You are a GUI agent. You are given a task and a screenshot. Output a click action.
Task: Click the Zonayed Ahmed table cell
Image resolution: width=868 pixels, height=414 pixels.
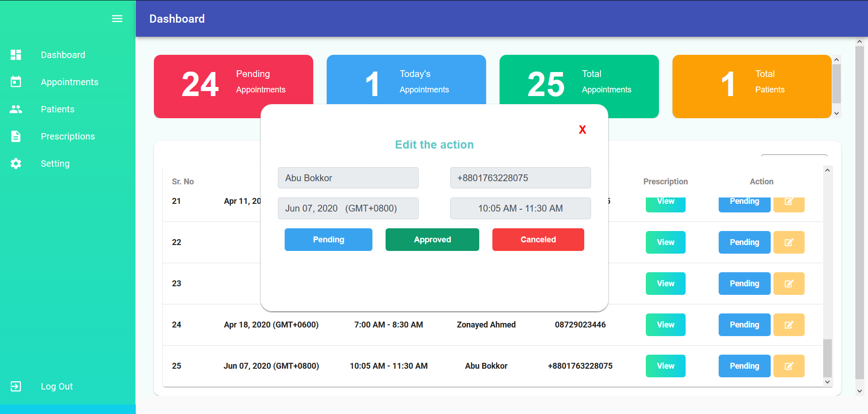486,325
